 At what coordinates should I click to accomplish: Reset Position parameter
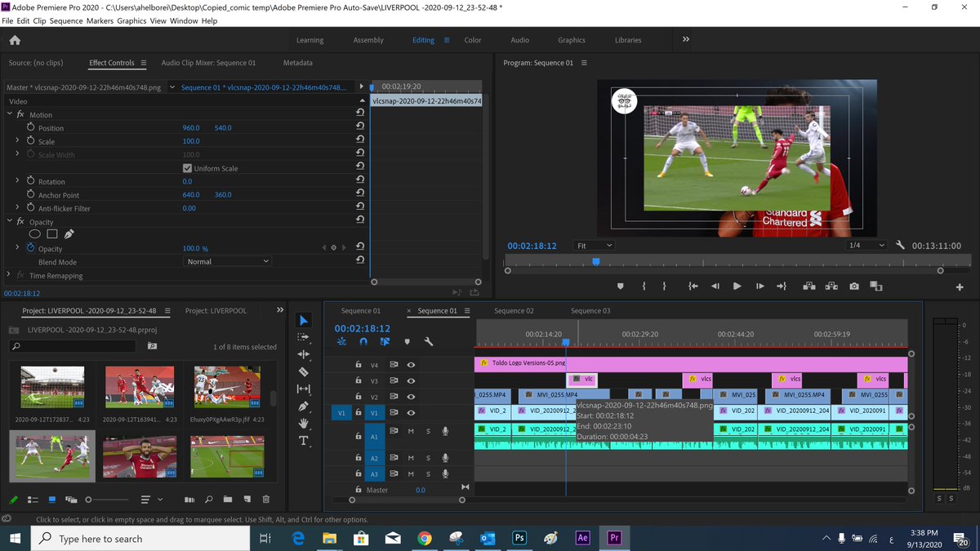coord(360,127)
